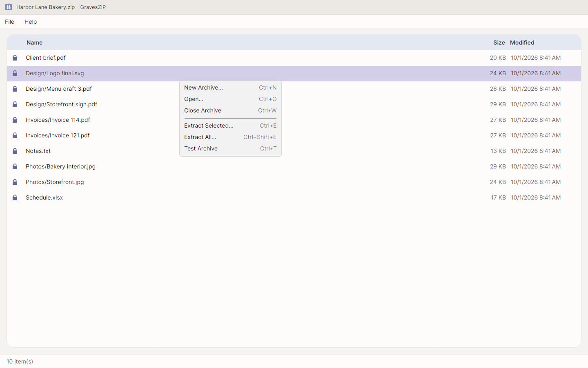This screenshot has width=588, height=368.
Task: Click modified date of Photos/Storefront.jpg
Action: coord(536,182)
